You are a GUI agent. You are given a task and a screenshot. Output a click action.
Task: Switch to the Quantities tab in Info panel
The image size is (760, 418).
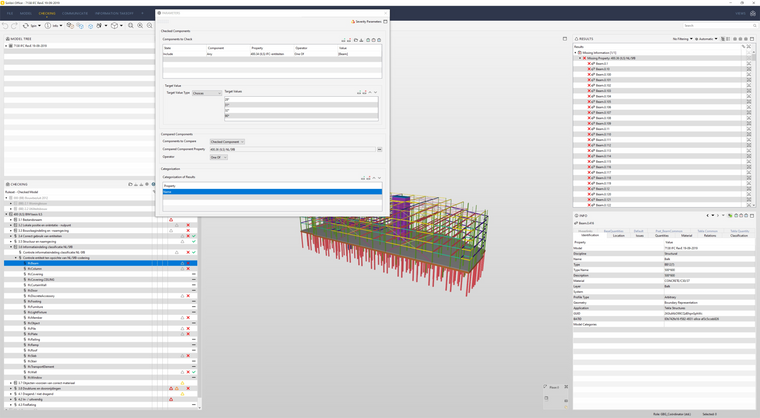pyautogui.click(x=662, y=236)
